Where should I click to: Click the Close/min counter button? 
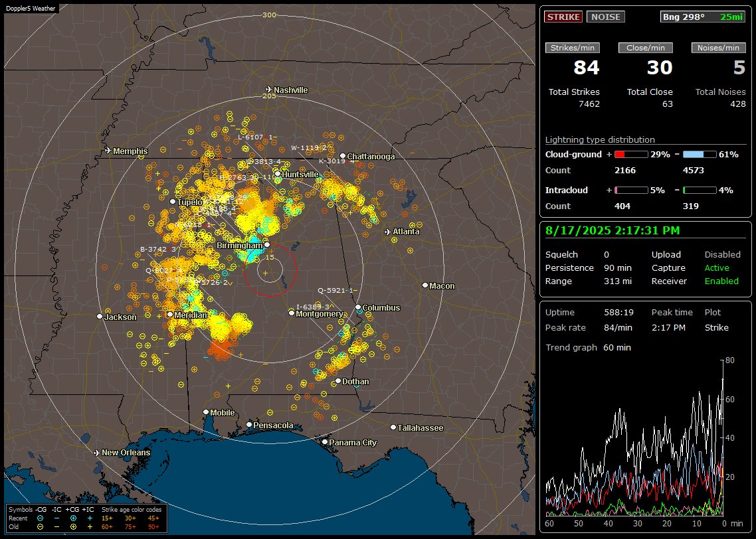(x=646, y=48)
